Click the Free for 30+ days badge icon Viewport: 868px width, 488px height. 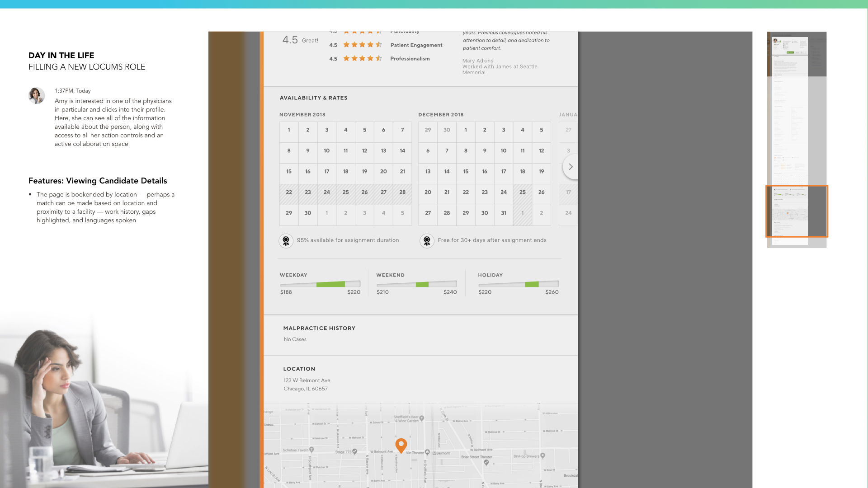427,241
